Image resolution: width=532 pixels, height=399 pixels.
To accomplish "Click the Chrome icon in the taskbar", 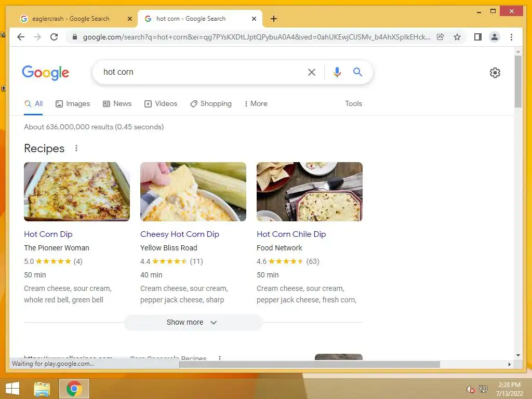I will pyautogui.click(x=74, y=389).
